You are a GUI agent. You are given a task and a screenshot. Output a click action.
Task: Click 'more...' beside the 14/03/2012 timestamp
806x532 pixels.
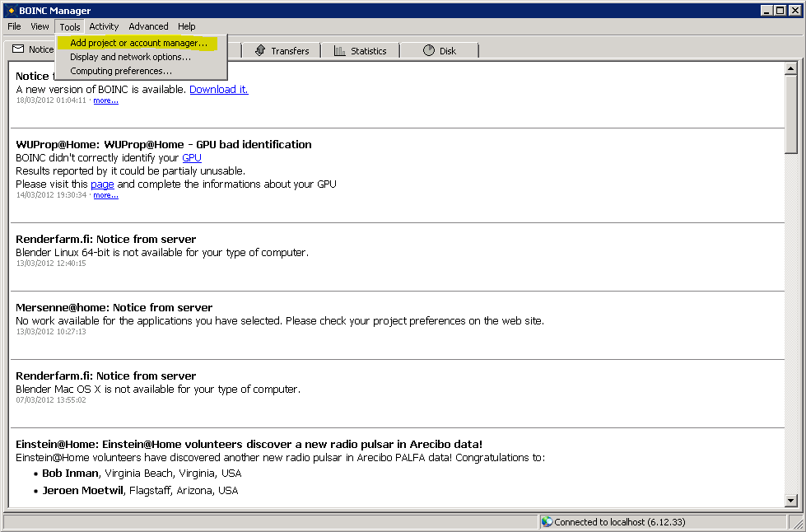coord(106,195)
